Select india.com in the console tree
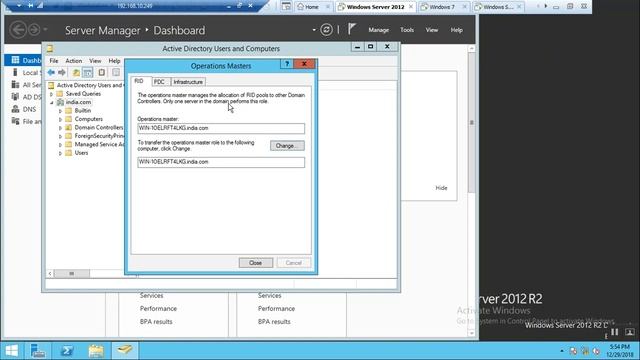This screenshot has width=640, height=360. tap(78, 102)
